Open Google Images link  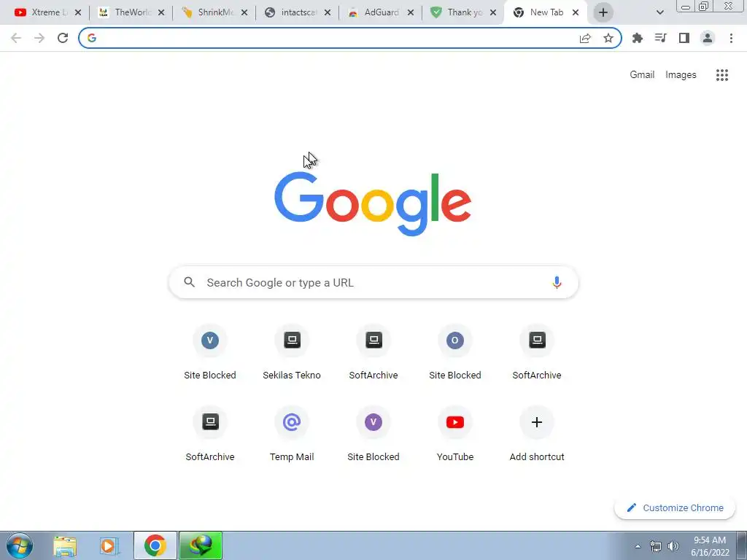coord(681,75)
